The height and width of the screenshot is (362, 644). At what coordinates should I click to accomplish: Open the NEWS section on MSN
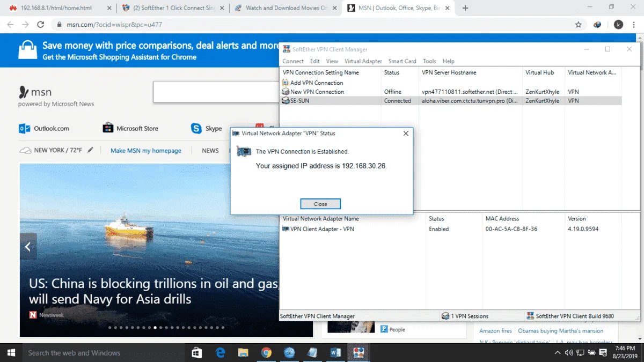(210, 151)
